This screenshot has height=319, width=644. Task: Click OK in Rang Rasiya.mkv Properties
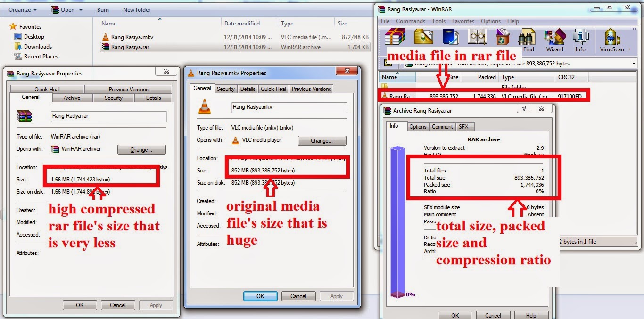(260, 296)
